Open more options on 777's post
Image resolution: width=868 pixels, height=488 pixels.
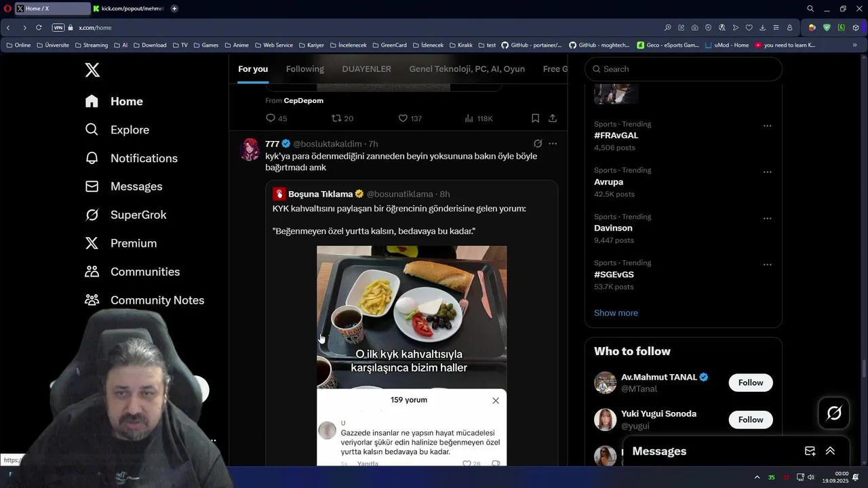click(x=553, y=144)
